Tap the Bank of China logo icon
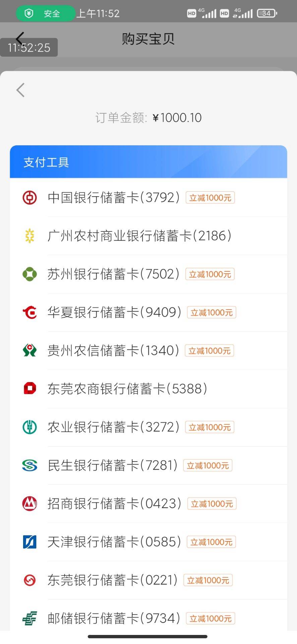 (29, 198)
